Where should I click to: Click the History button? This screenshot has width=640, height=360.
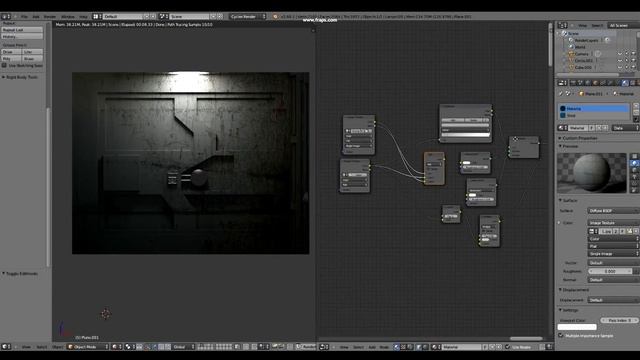coord(22,36)
